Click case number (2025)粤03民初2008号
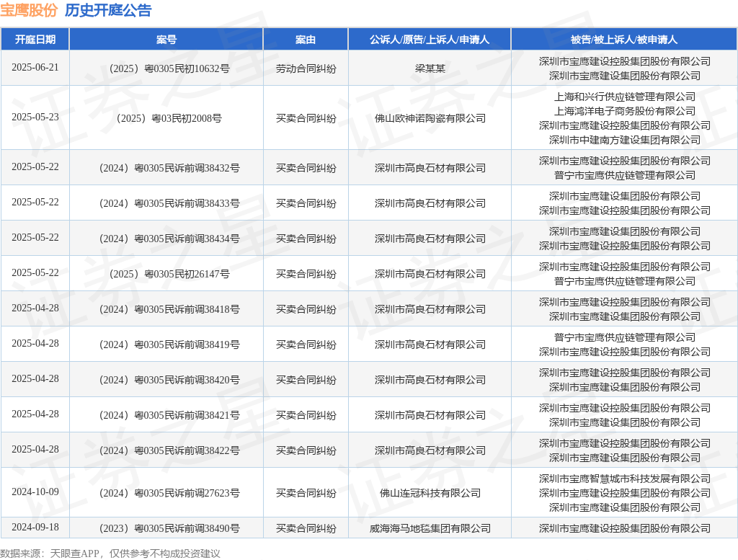738x560 pixels. coord(169,118)
